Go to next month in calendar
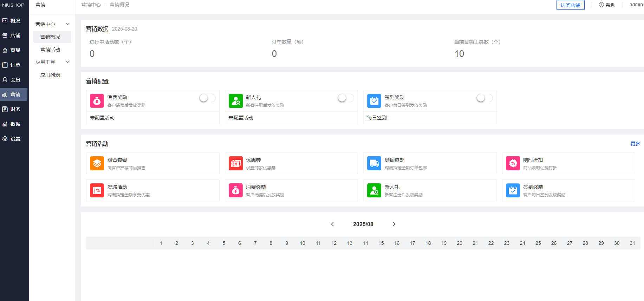Screen dimensions: 644x301 pyautogui.click(x=394, y=224)
